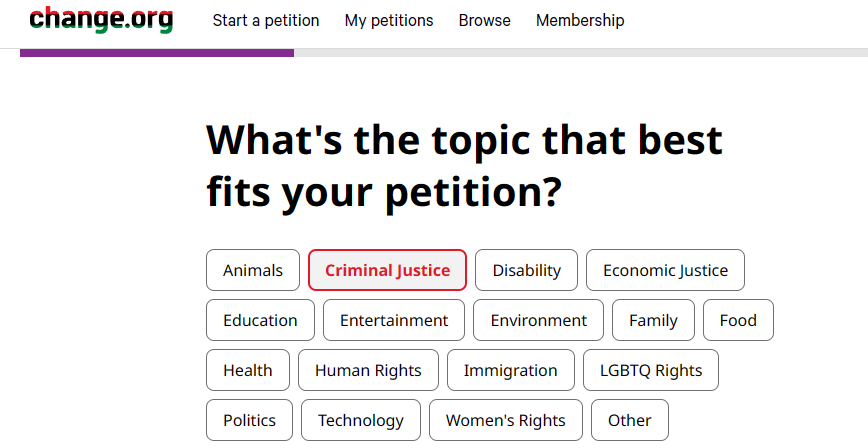Viewport: 868px width, 448px height.
Task: Select Education as petition topic
Action: (x=260, y=320)
